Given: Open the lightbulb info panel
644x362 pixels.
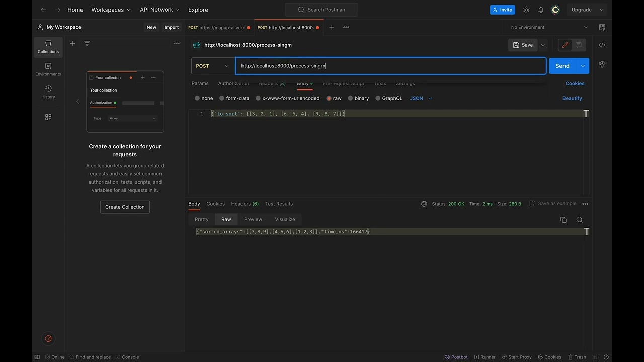Looking at the screenshot, I should pos(602,64).
